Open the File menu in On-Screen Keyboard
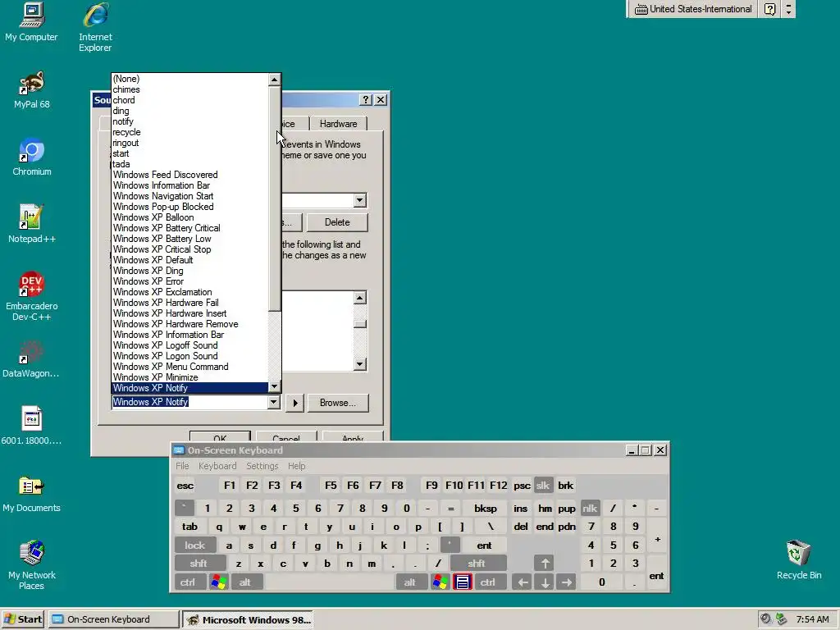 [182, 466]
